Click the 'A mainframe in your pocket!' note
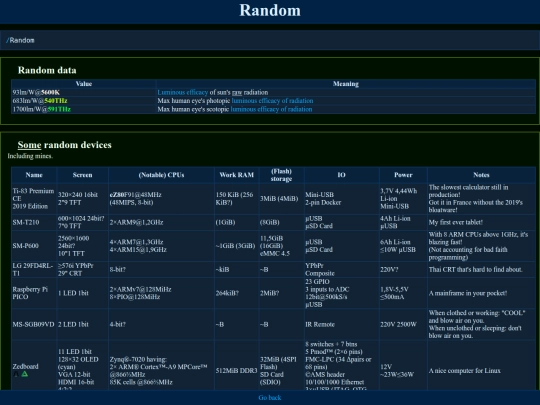The width and height of the screenshot is (540, 405). tap(481, 293)
